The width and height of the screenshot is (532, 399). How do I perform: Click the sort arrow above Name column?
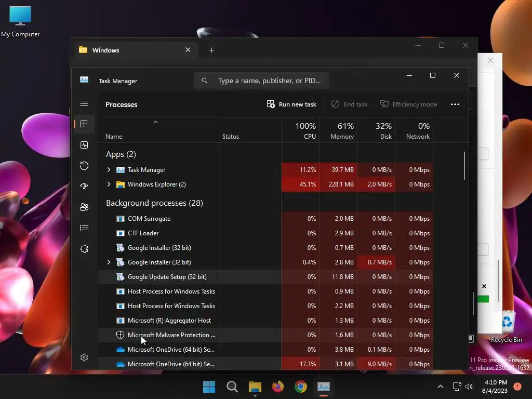pyautogui.click(x=155, y=122)
